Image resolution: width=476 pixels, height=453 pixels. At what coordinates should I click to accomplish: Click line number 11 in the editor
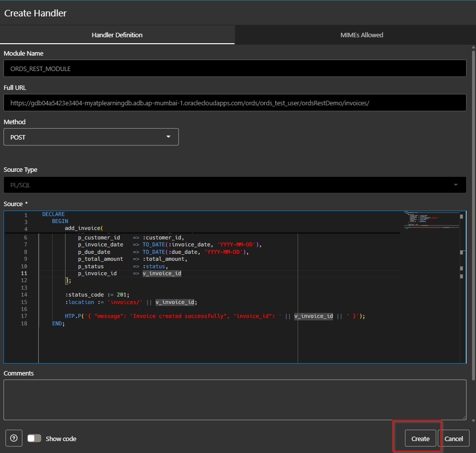point(24,273)
